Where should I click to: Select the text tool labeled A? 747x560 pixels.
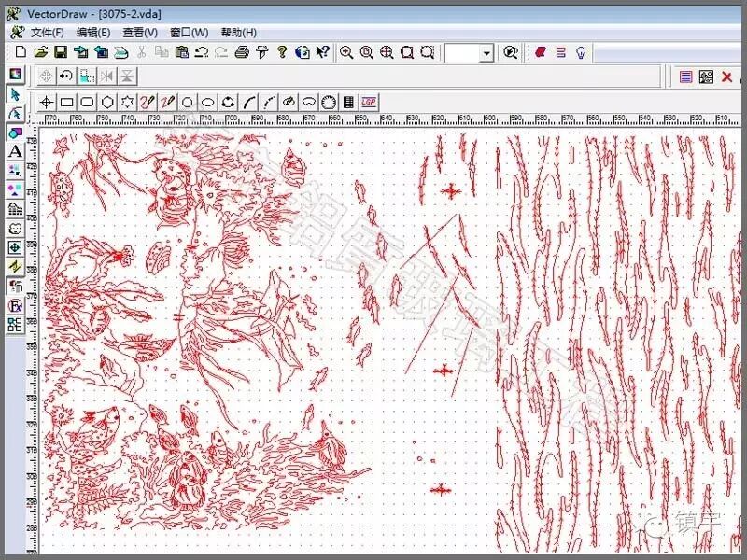(x=15, y=151)
